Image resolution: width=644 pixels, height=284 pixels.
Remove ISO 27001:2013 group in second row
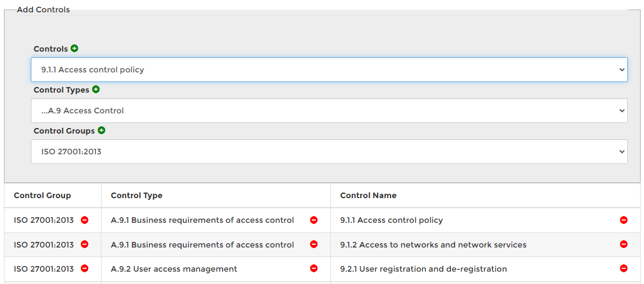tap(85, 244)
